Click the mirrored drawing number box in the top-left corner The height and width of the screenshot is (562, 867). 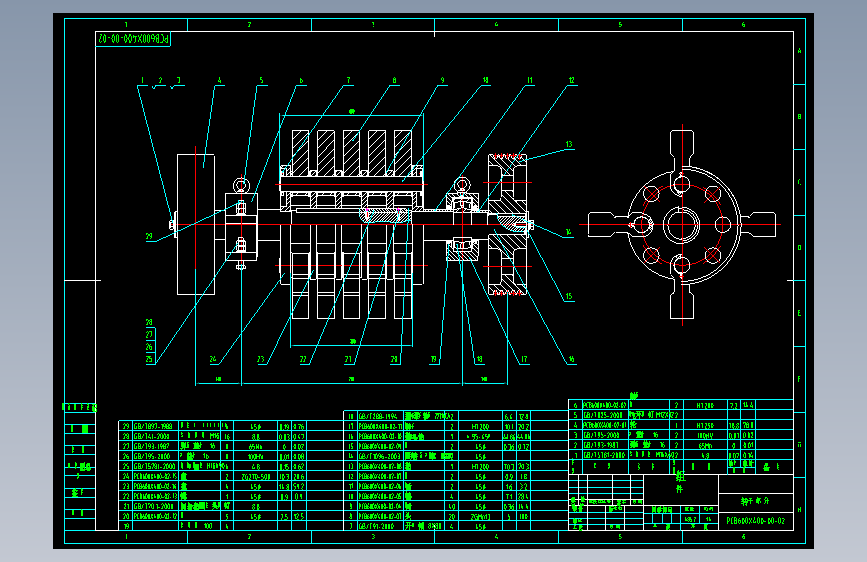133,39
